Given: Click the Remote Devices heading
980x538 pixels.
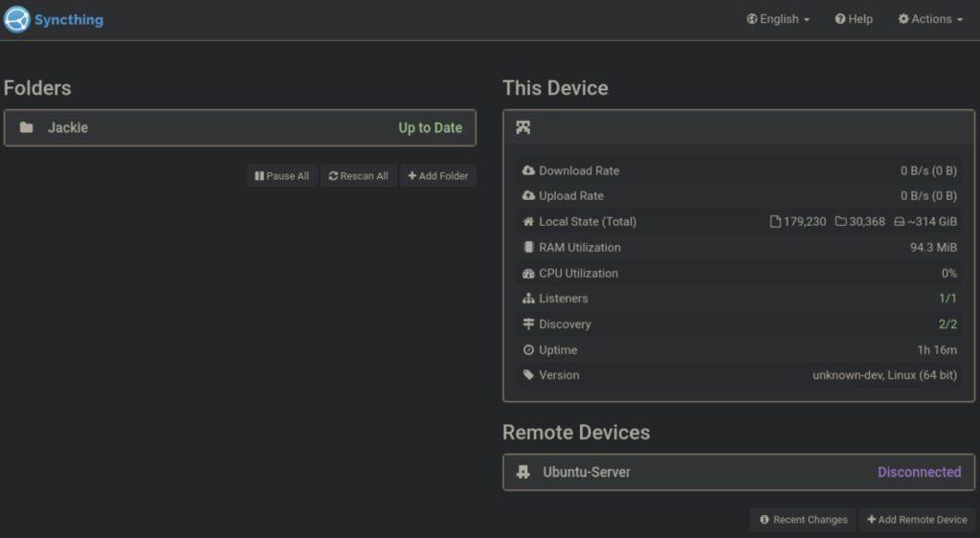Looking at the screenshot, I should click(x=575, y=433).
